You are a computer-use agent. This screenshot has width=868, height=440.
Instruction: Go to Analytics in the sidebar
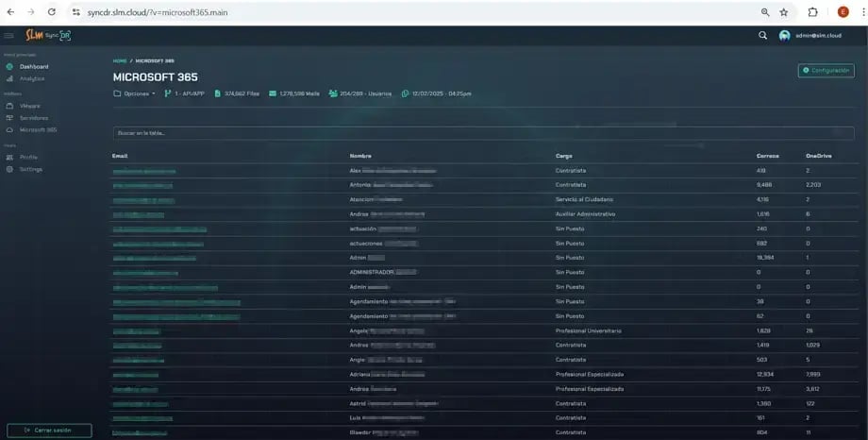point(32,78)
